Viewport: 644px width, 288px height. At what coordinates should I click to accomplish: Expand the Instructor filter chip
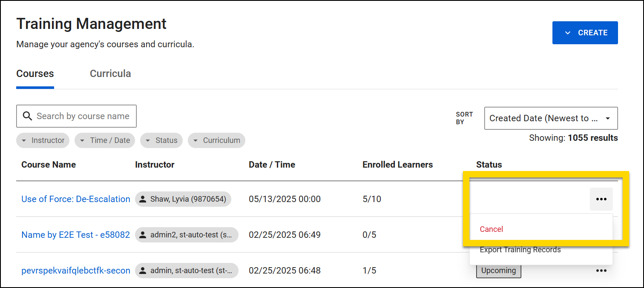43,140
